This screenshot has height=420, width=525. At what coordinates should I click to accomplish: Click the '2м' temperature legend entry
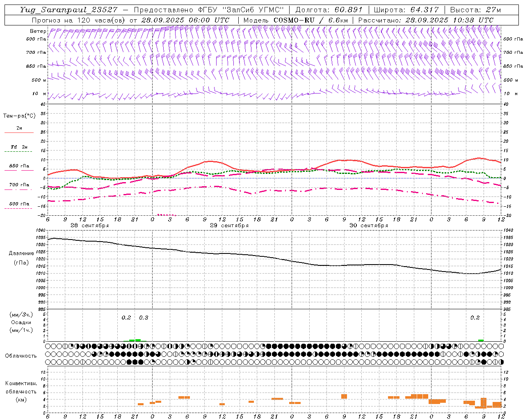[19, 128]
